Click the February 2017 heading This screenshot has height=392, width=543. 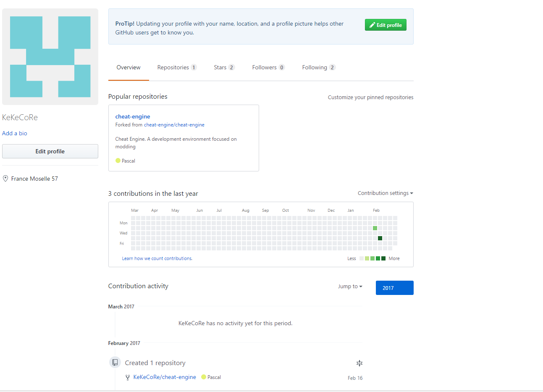click(124, 343)
